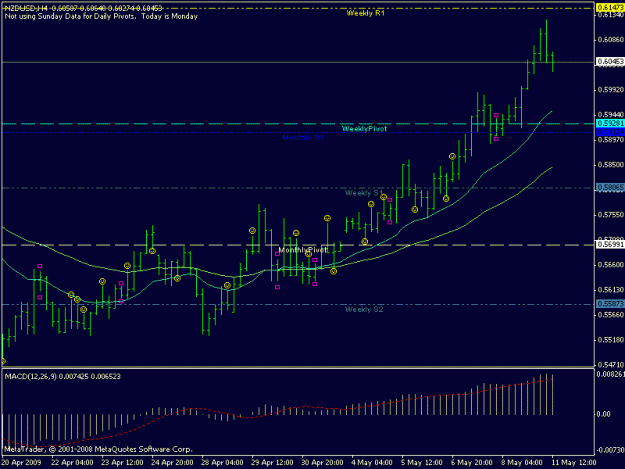Click the current price tag 0.60453
The image size is (625, 469).
point(610,62)
